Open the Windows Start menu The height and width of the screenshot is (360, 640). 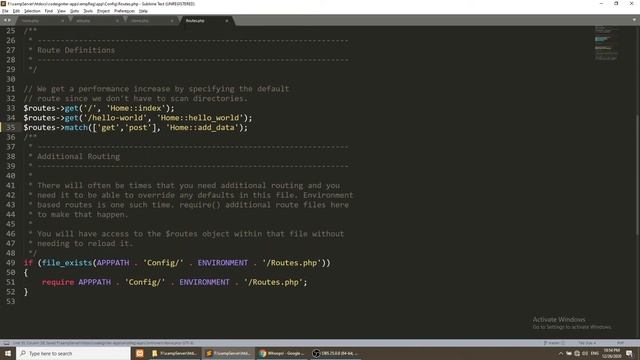(8, 353)
